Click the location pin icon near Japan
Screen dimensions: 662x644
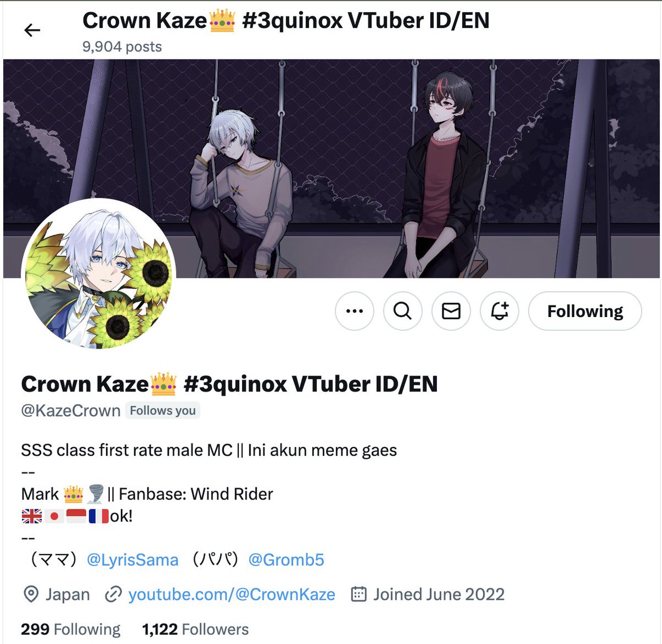coord(31,594)
